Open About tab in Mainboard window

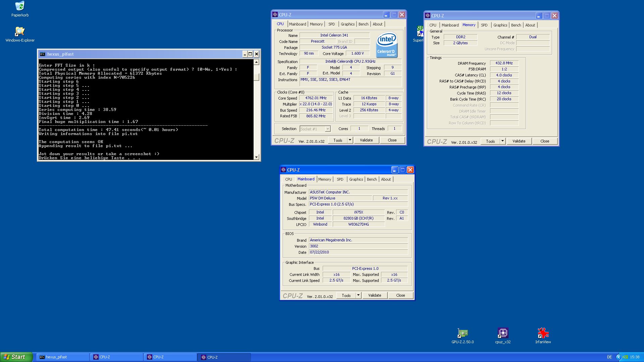pyautogui.click(x=386, y=179)
